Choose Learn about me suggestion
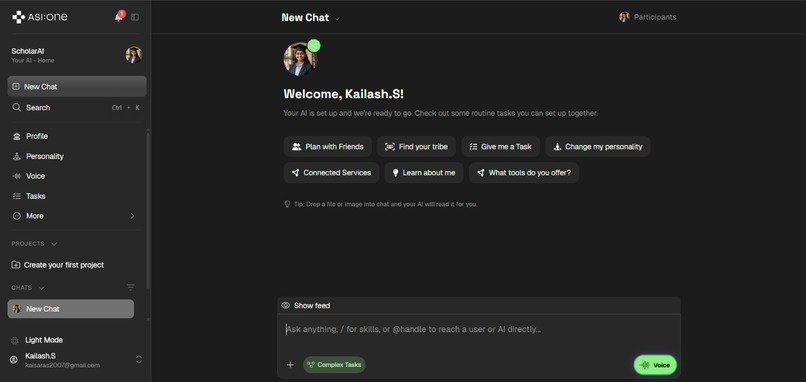 (424, 173)
